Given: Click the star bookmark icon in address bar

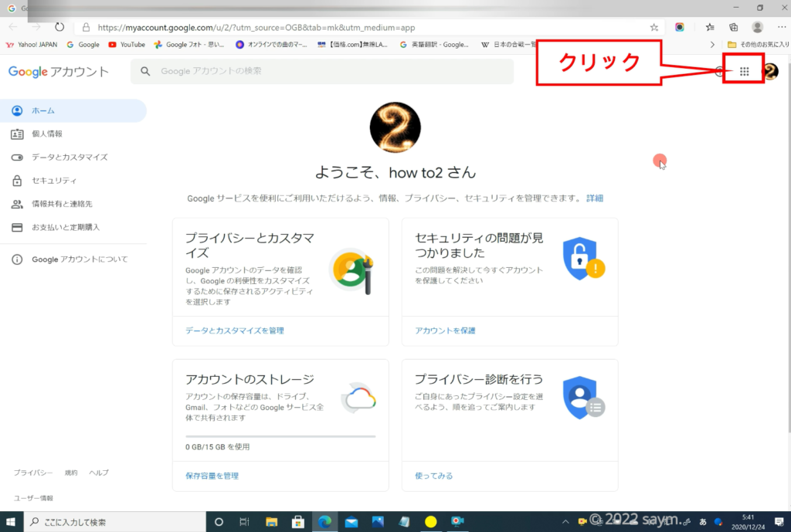Looking at the screenshot, I should coord(654,27).
